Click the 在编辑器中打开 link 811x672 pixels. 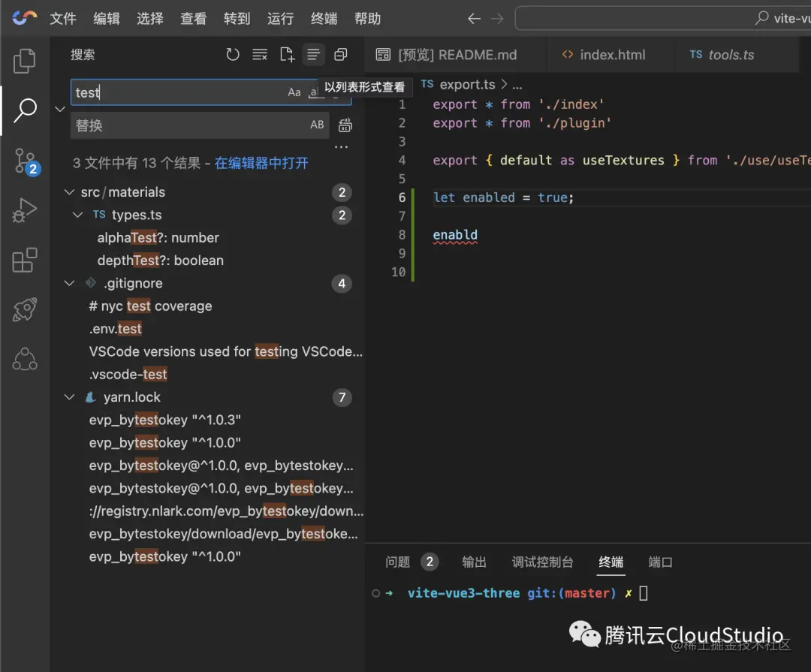coord(261,164)
